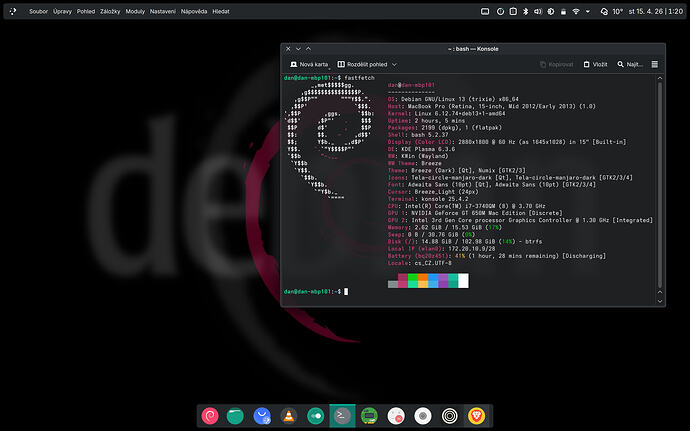
Task: Open the Wi-Fi network tray icon
Action: coord(576,11)
